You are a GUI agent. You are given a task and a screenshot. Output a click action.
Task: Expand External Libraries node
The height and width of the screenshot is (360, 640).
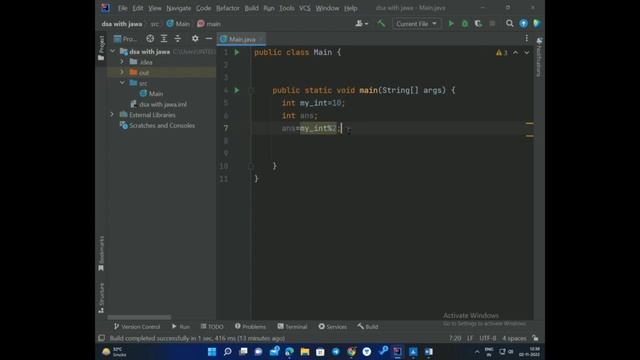click(x=112, y=115)
